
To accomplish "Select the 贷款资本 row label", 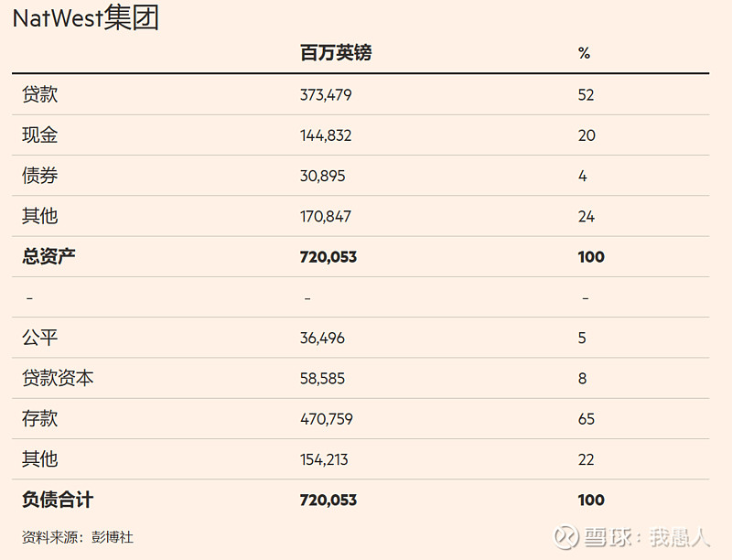I will [58, 378].
